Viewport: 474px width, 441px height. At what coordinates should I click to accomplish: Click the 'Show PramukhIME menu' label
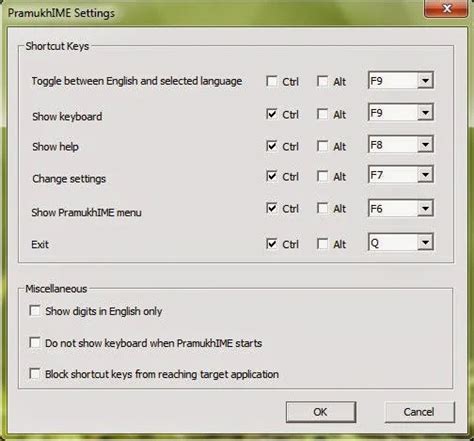(x=86, y=212)
